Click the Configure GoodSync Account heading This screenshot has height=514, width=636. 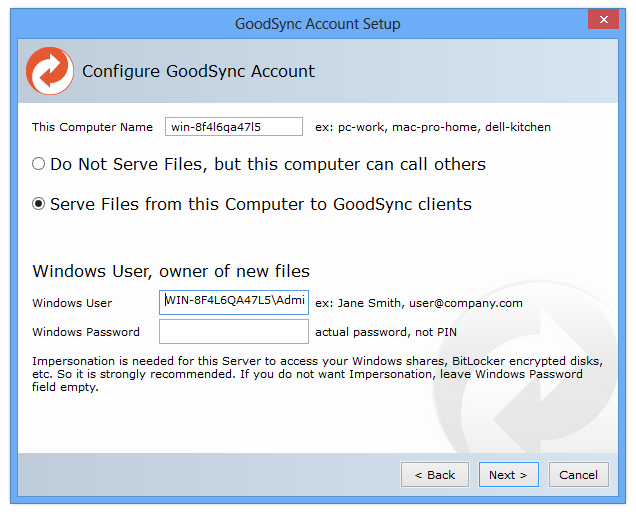[x=198, y=71]
